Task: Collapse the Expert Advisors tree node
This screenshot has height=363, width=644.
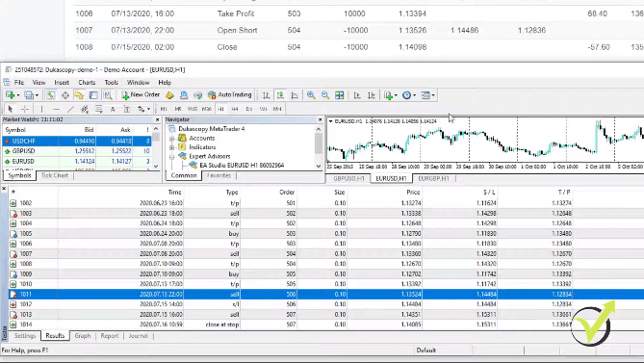Action: [x=172, y=156]
